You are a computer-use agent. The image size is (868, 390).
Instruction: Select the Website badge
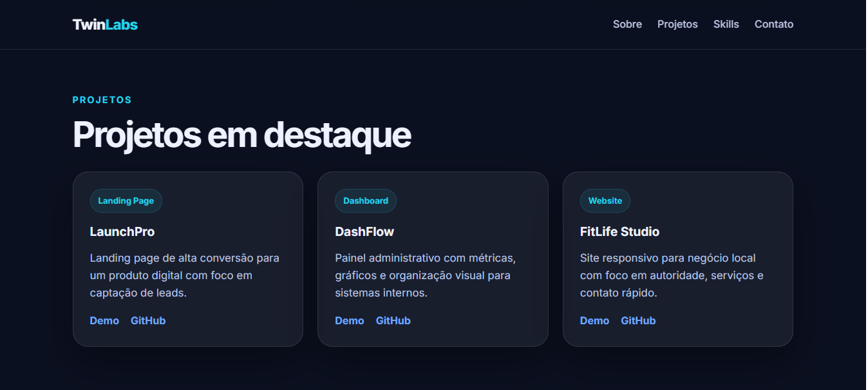pyautogui.click(x=605, y=200)
